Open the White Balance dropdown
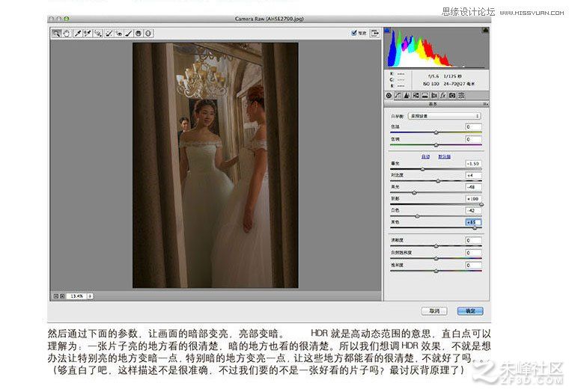 coord(444,116)
